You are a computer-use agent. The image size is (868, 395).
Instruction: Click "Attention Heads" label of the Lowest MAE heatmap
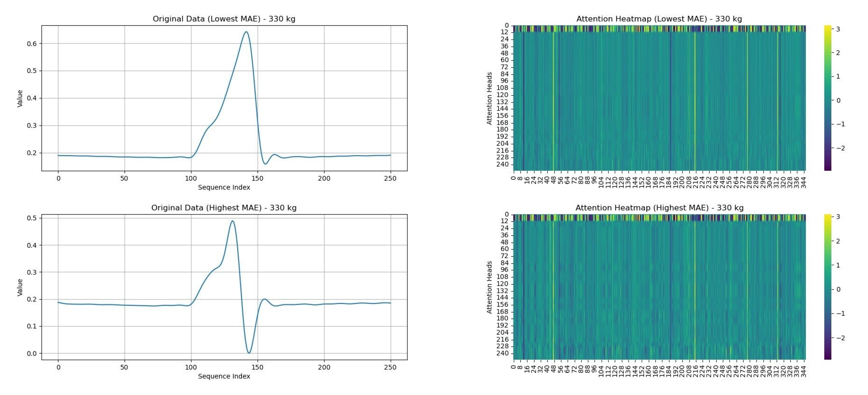tap(489, 98)
